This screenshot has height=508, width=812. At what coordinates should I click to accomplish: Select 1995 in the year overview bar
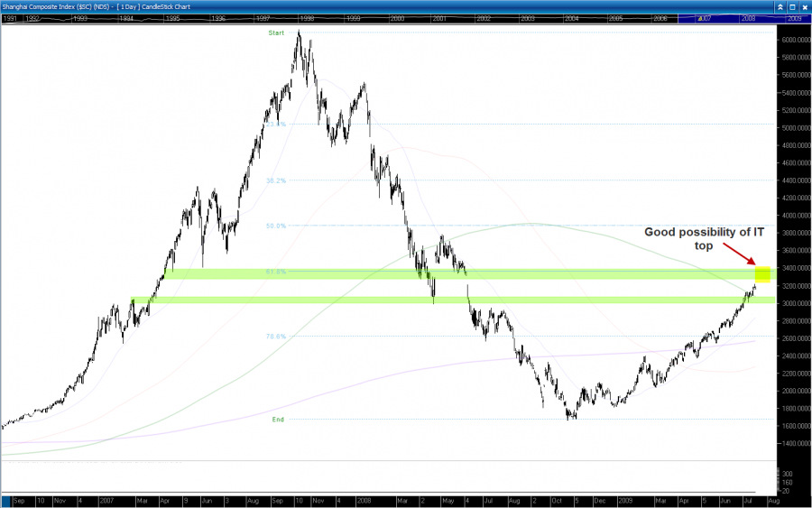click(x=172, y=19)
